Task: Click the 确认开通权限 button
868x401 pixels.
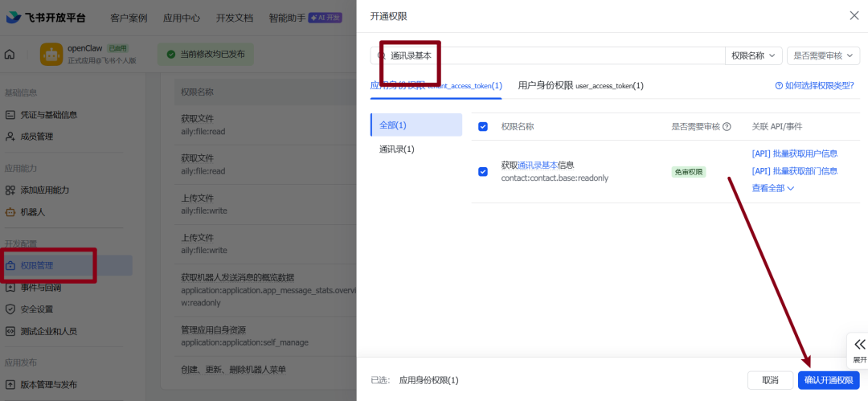Action: 829,380
